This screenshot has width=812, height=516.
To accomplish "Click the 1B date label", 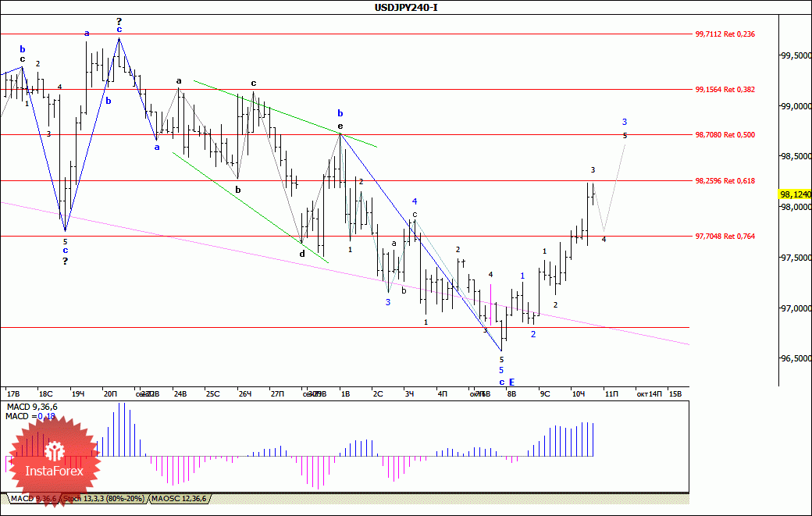I will [345, 394].
